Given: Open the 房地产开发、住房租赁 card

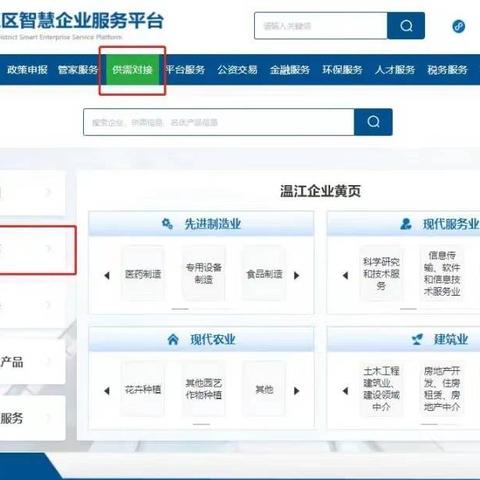Looking at the screenshot, I should 442,389.
